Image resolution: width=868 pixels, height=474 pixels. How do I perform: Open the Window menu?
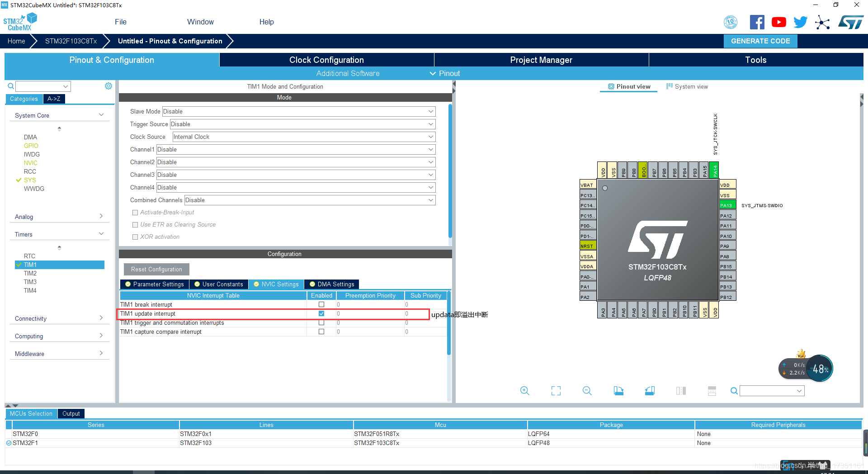[200, 22]
